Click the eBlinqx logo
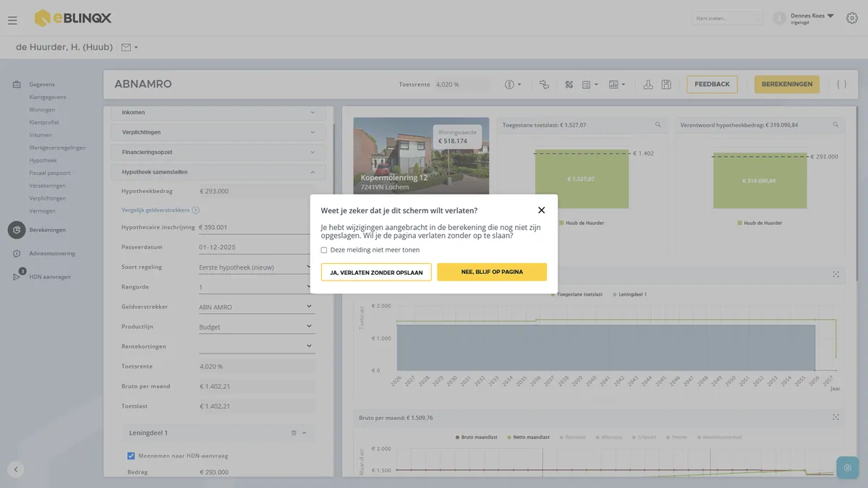The image size is (868, 488). click(x=73, y=18)
